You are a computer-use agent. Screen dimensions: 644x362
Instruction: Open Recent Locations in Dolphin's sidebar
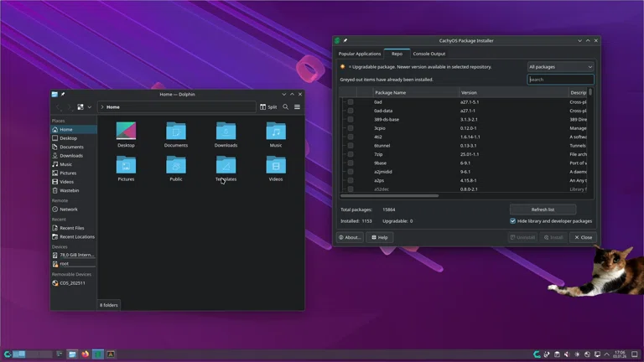point(74,237)
